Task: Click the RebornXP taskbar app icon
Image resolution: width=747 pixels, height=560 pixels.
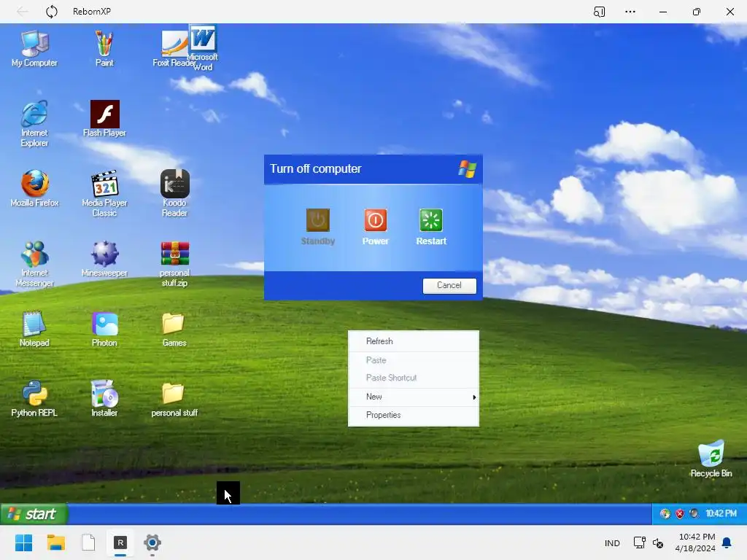Action: pos(120,542)
